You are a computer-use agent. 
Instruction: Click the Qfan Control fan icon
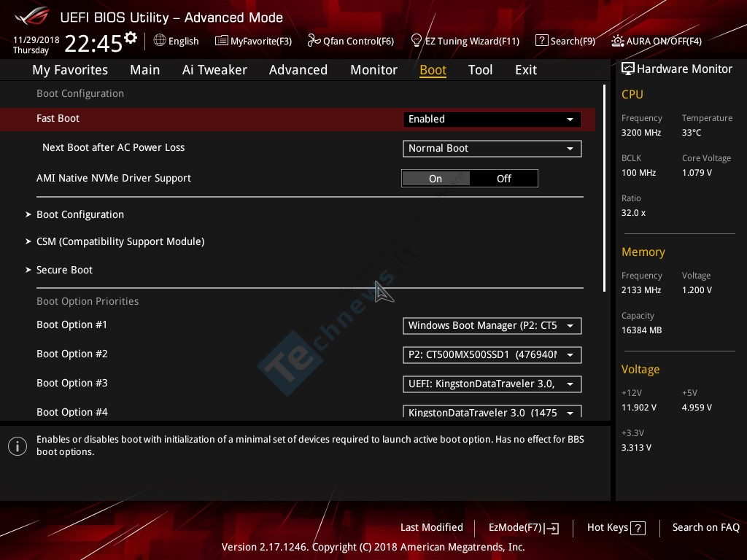pos(314,41)
